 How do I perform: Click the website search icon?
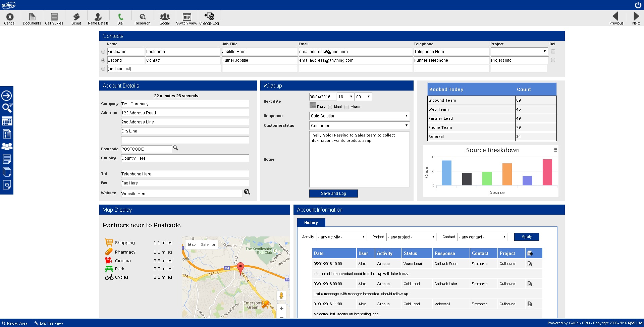tap(247, 192)
